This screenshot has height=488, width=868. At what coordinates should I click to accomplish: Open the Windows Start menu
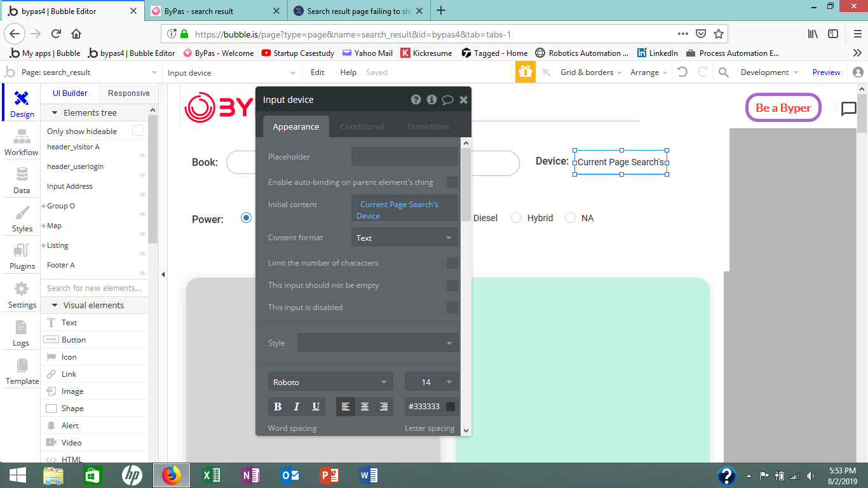(x=17, y=475)
